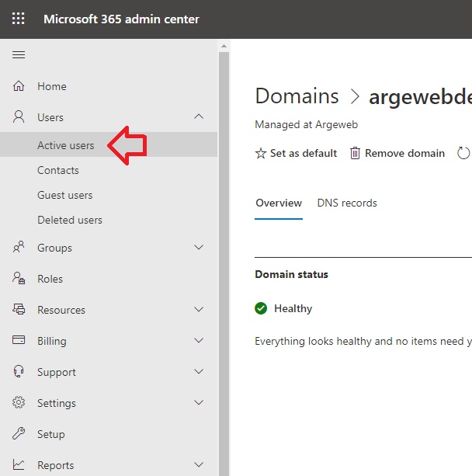Click the 'Managed at Argeweb' text
Viewport: 472px width, 476px height.
click(307, 124)
